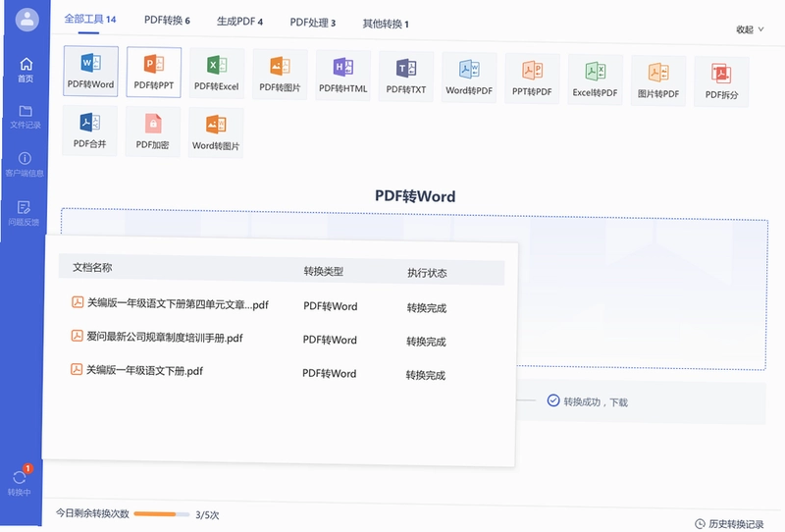
Task: Switch to the PDF处理 tab
Action: (313, 23)
